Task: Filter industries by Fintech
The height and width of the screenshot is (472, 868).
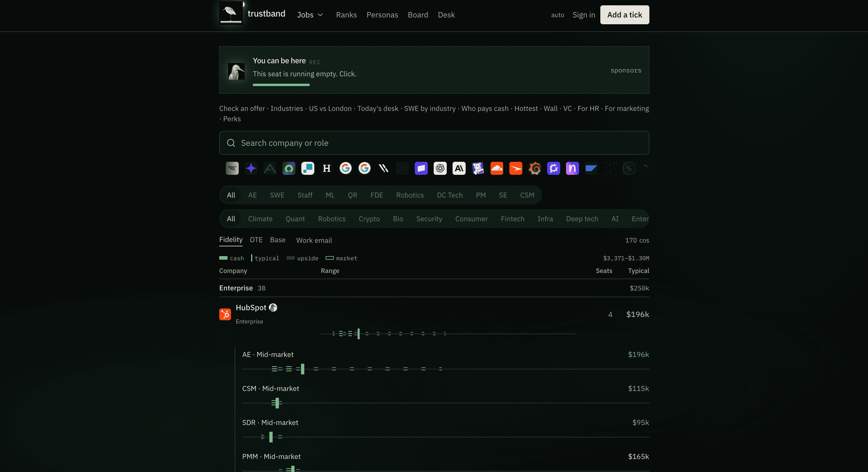Action: 513,219
